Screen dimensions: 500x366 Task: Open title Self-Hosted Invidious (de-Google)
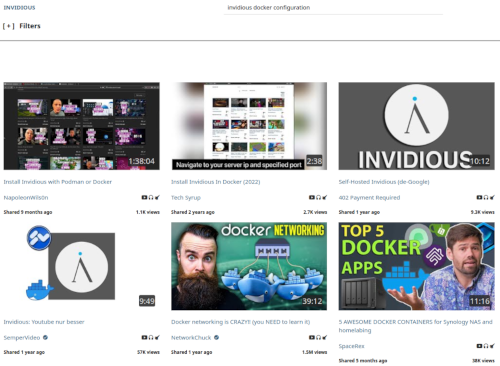pyautogui.click(x=384, y=182)
